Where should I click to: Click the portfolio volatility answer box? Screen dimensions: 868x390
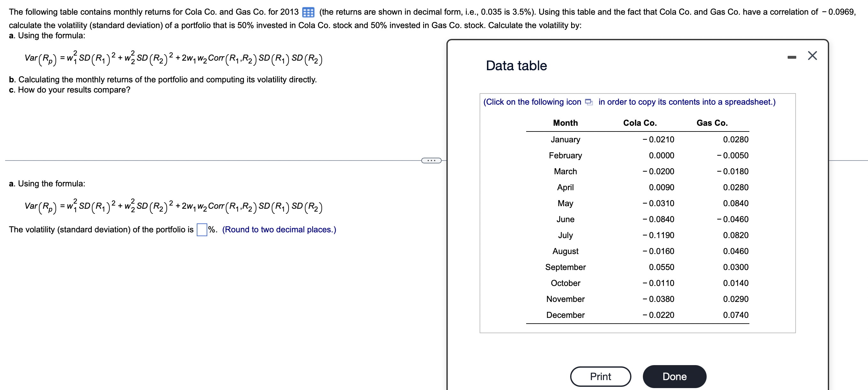click(x=202, y=230)
